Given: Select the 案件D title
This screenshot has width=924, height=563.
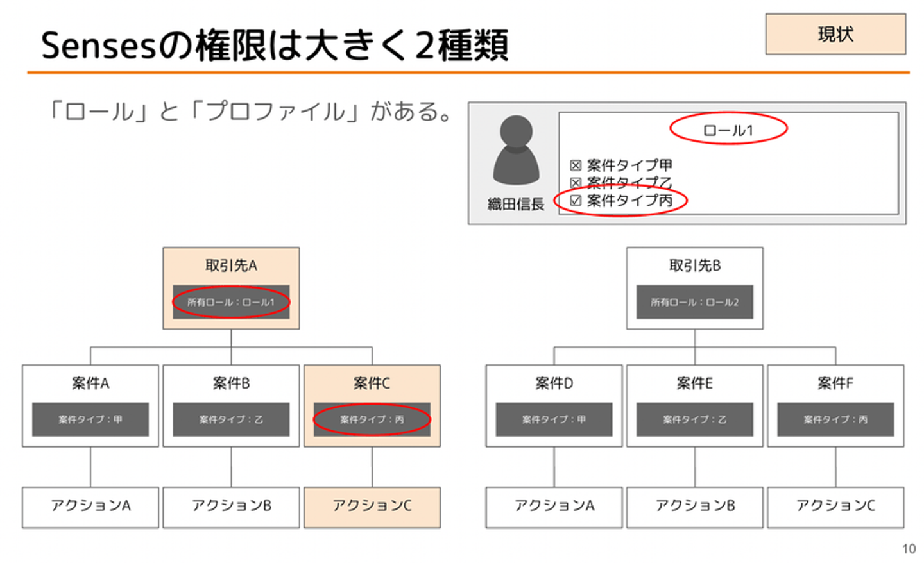Looking at the screenshot, I should (554, 383).
